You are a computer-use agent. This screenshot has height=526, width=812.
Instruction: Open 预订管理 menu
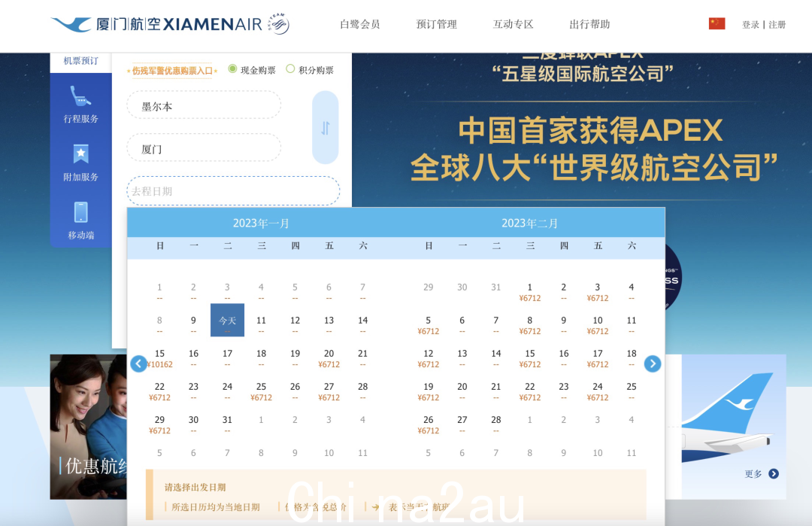tap(437, 24)
